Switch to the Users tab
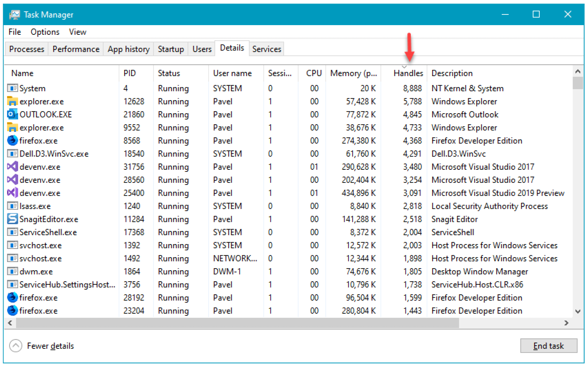588x367 pixels. pos(202,49)
